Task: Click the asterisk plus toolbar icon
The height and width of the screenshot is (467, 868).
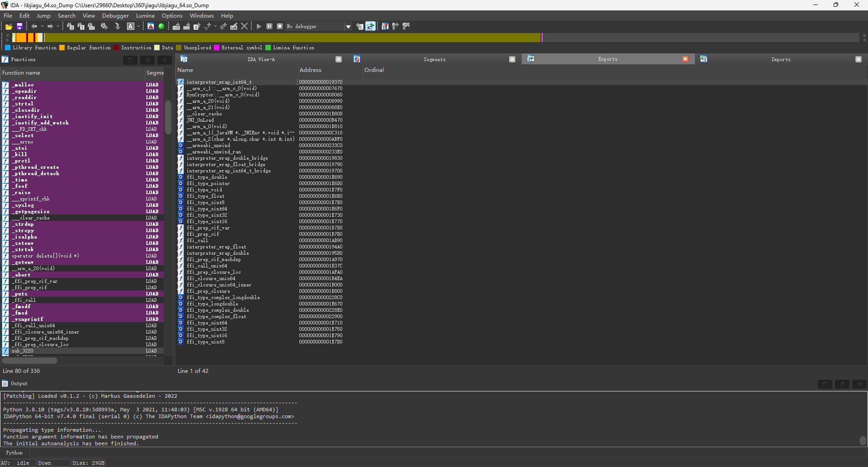Action: 223,27
